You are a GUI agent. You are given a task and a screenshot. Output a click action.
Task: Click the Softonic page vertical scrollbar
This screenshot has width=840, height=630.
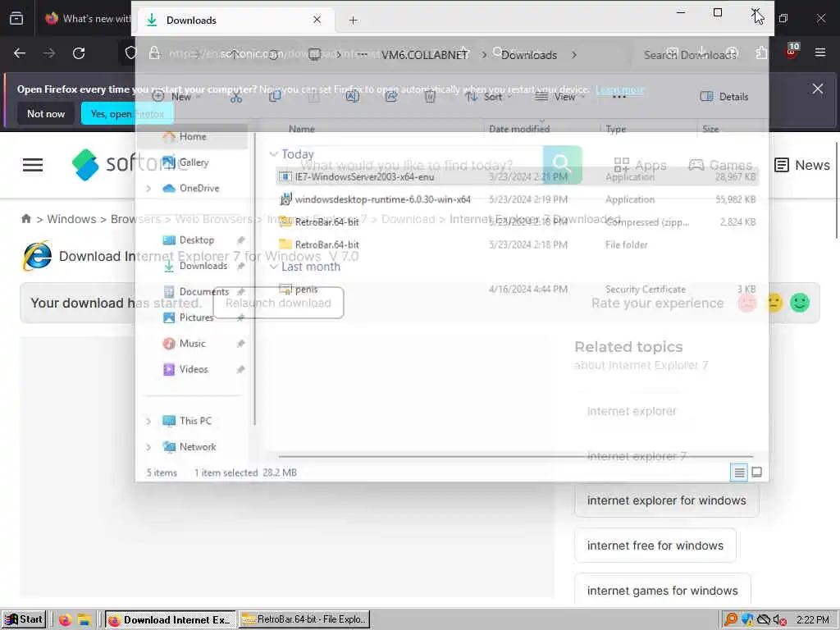tap(837, 190)
